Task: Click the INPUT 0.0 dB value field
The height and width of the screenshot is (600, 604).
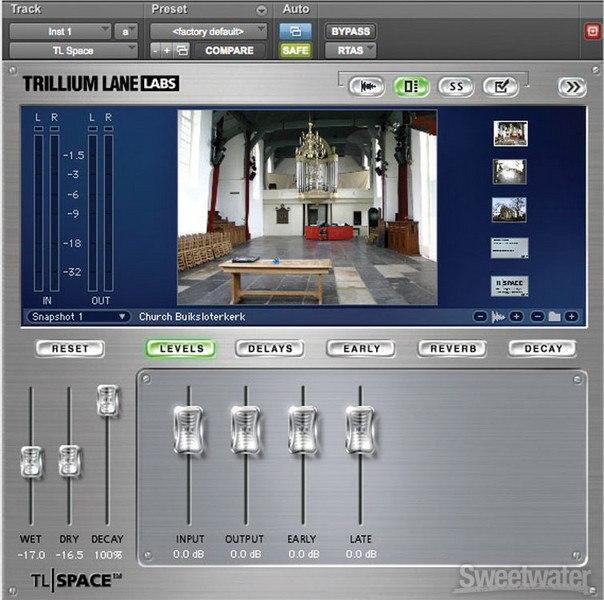Action: pyautogui.click(x=189, y=554)
